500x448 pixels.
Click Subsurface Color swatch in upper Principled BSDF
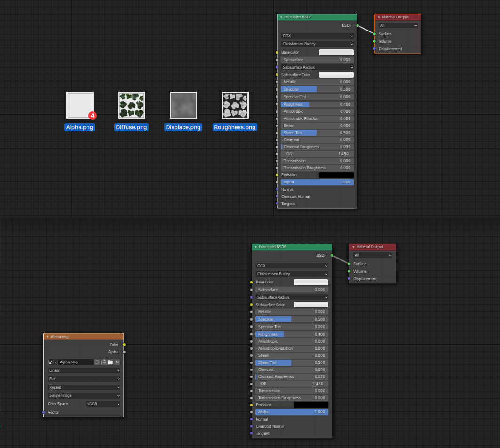coord(336,75)
